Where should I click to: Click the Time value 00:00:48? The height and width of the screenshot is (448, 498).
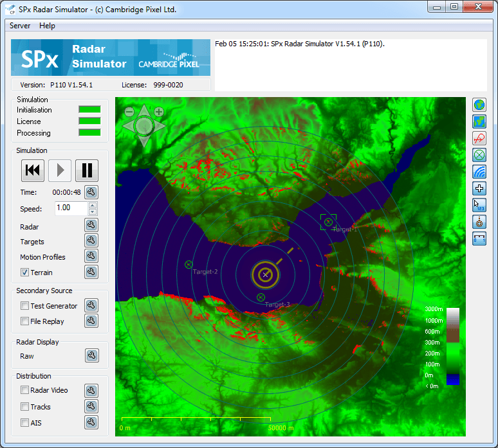point(66,192)
